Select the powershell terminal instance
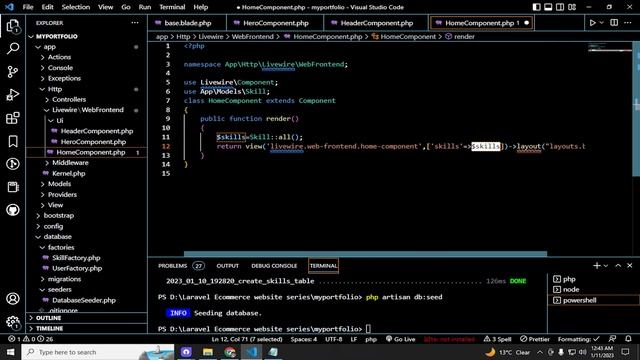 [x=594, y=300]
